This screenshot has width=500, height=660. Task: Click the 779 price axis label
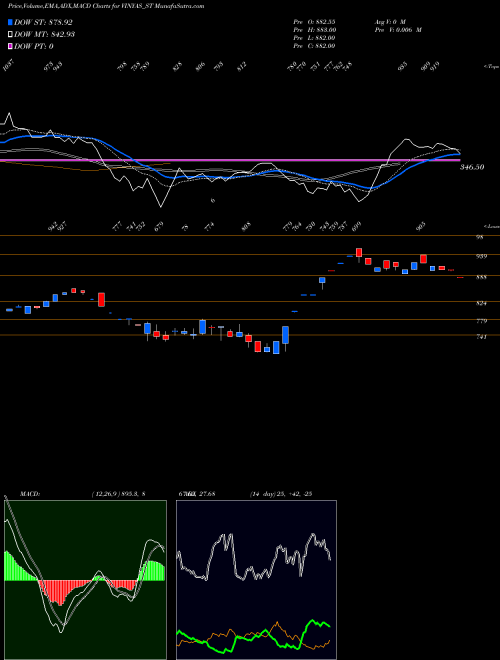coord(481,321)
